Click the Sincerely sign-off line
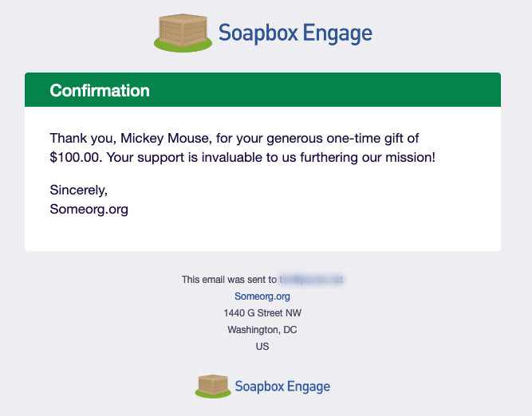The image size is (532, 416). click(79, 190)
